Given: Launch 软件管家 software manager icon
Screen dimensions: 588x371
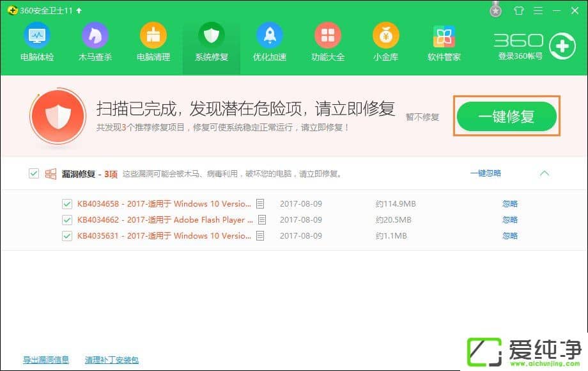Looking at the screenshot, I should pos(444,35).
